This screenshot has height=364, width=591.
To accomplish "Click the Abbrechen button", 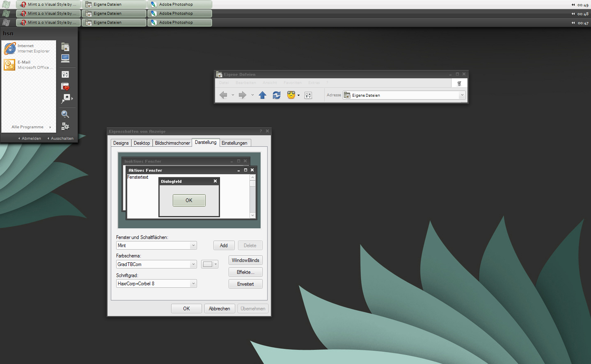I will pos(220,309).
